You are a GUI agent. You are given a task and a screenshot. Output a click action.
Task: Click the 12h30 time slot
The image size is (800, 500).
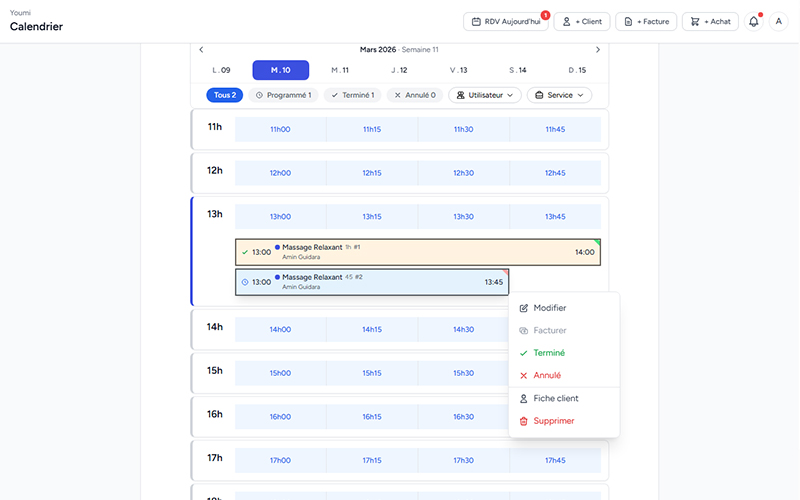[463, 173]
